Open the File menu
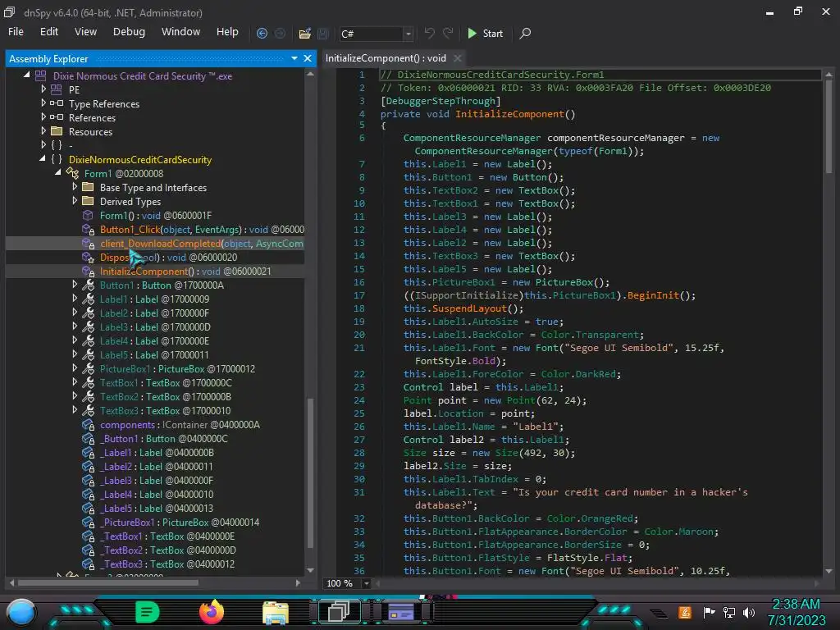 [16, 32]
